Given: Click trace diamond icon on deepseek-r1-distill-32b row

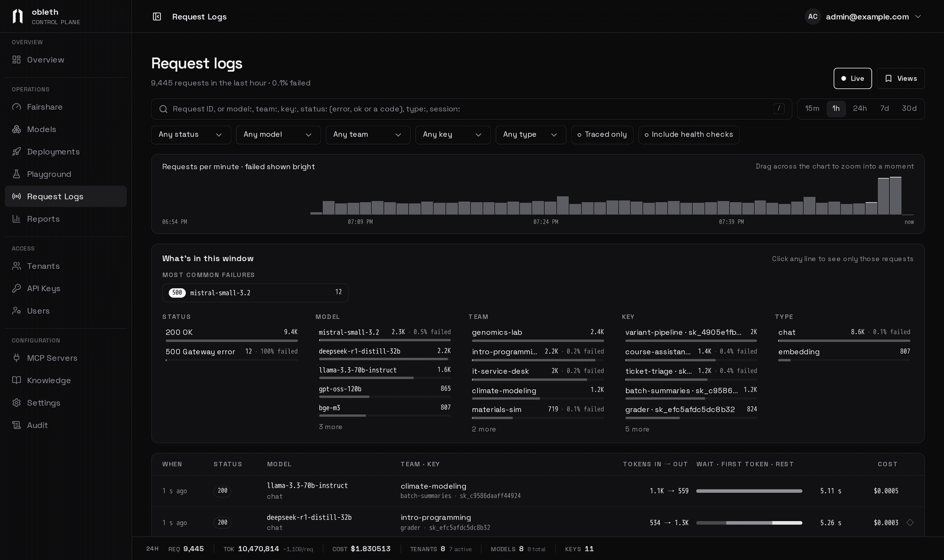Looking at the screenshot, I should (910, 523).
